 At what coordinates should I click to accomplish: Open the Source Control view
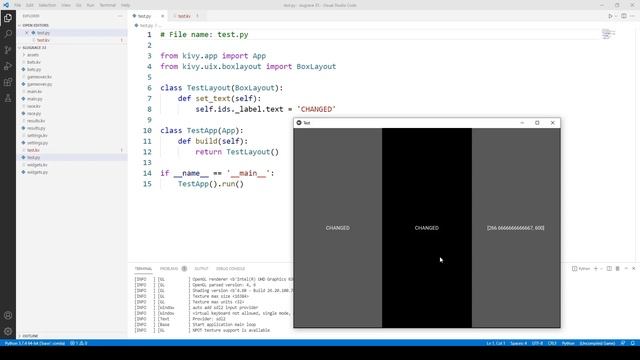[8, 50]
